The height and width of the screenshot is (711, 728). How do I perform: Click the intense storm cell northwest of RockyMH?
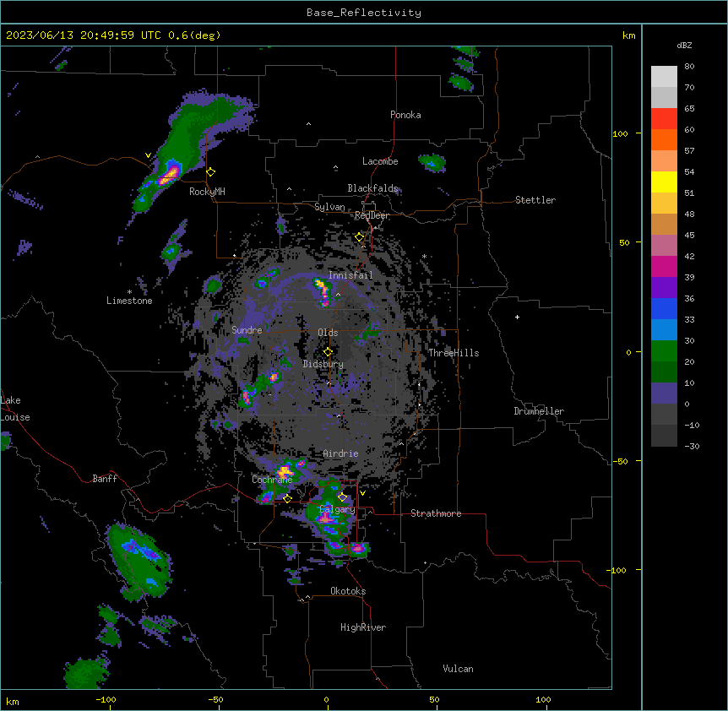click(x=168, y=175)
